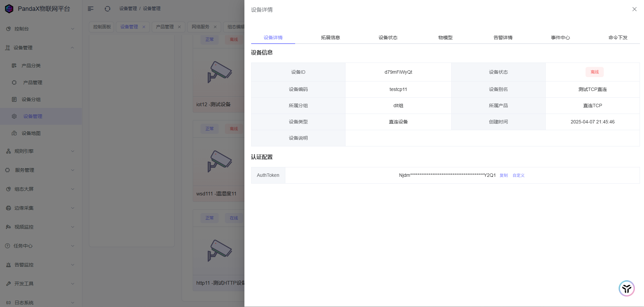Screen dimensions: 644x307
Task: Click 自定义 link next to AuthToken
Action: (x=518, y=175)
